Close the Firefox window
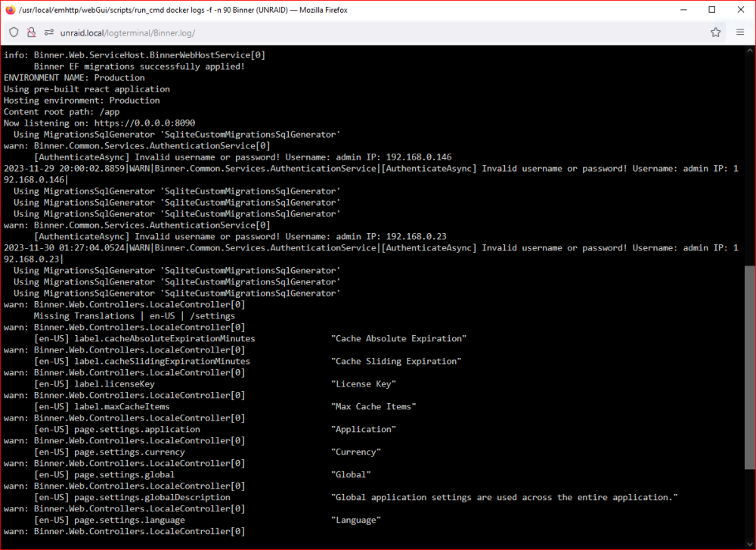The width and height of the screenshot is (756, 550). tap(741, 10)
